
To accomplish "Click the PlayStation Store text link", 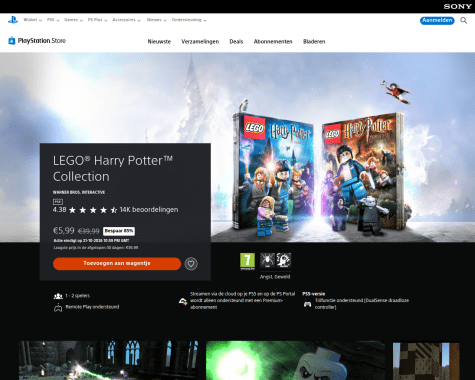I will (x=42, y=41).
